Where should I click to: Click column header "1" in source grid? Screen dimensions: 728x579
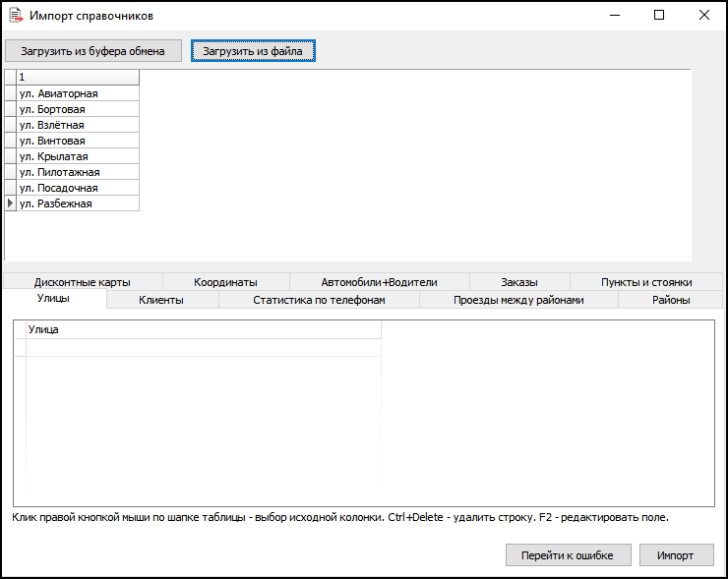click(77, 77)
